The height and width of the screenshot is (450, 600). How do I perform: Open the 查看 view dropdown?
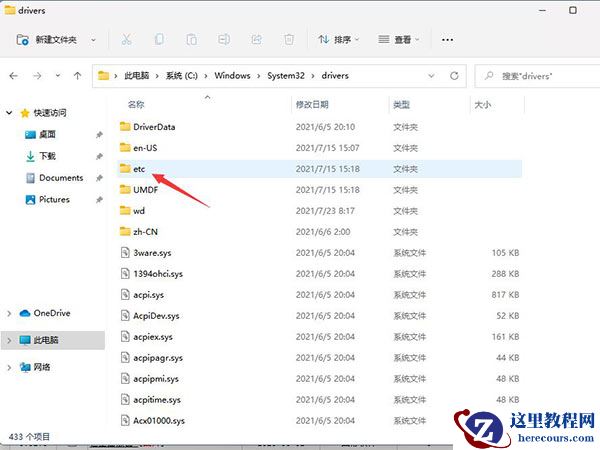click(x=398, y=39)
